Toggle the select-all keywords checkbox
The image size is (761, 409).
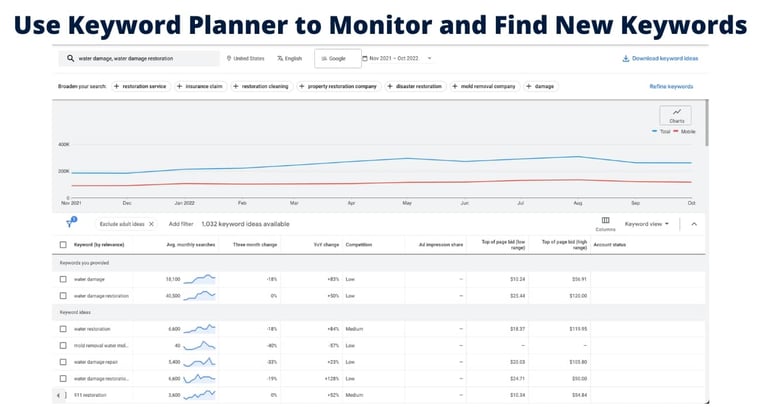[x=63, y=245]
